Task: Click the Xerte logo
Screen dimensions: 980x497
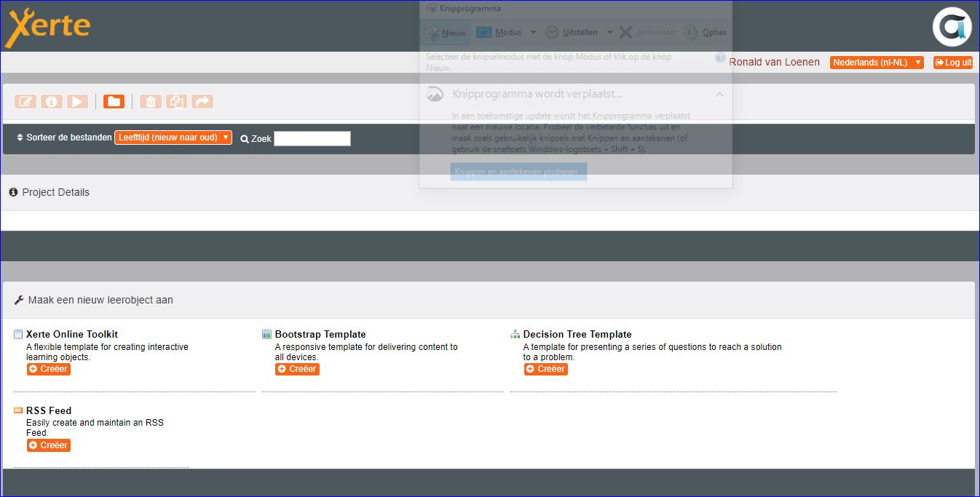Action: click(x=47, y=27)
